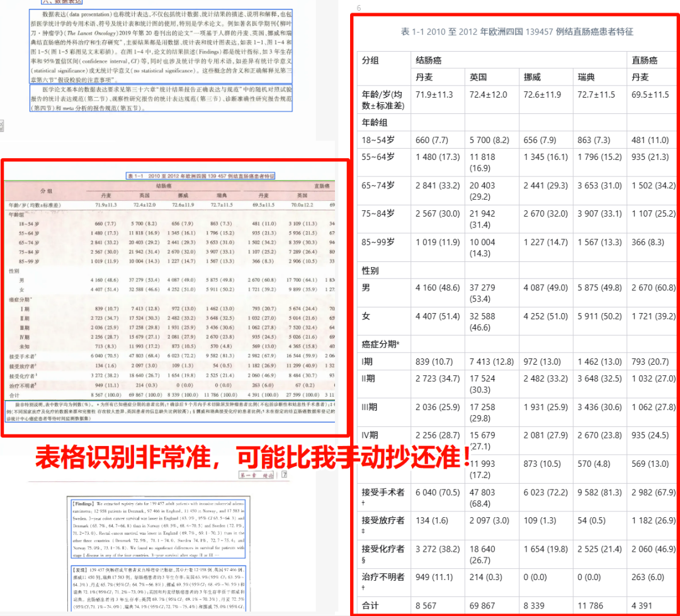Select the 85~99岁 label in the recognized table
This screenshot has width=680, height=616.
378,242
